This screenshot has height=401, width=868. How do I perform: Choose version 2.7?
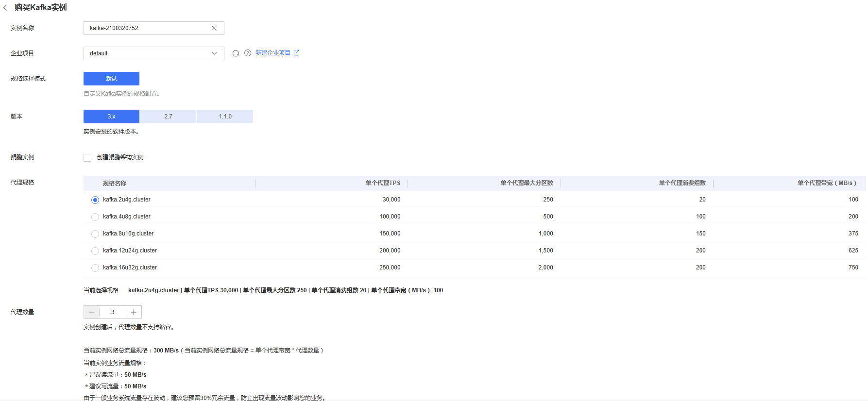168,117
